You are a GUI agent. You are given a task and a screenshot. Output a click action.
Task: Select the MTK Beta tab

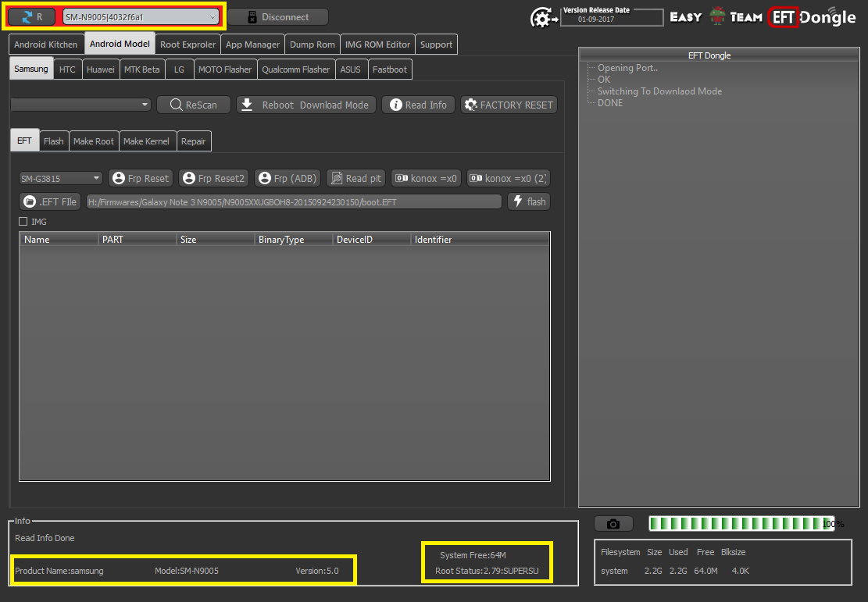pyautogui.click(x=141, y=69)
